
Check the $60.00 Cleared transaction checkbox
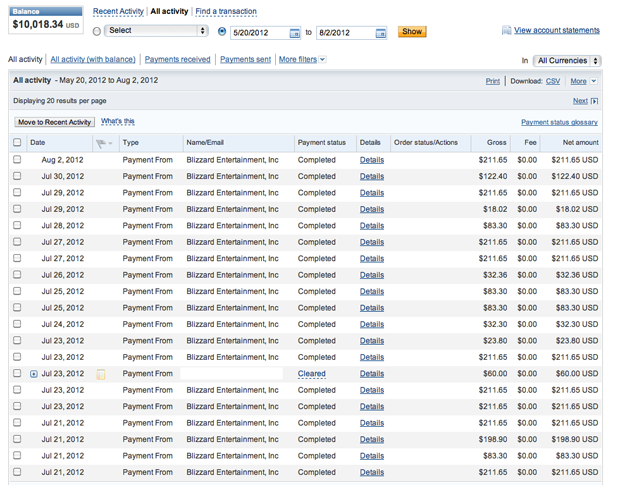[x=17, y=373]
